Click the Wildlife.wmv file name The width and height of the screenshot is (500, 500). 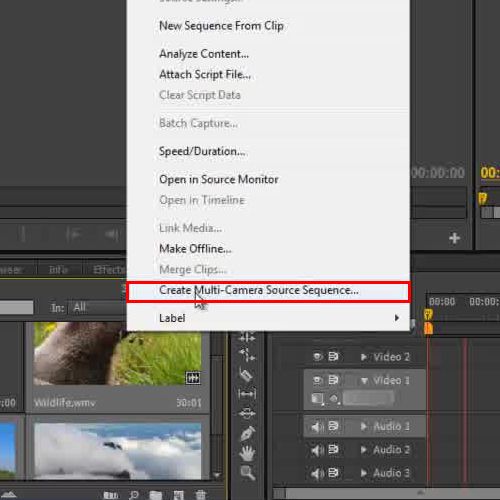65,403
